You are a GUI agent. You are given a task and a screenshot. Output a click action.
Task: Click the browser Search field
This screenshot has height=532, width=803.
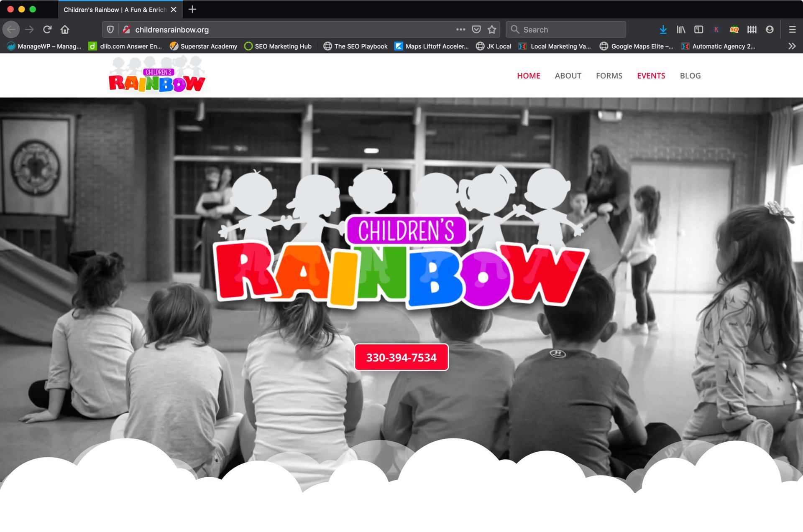[x=566, y=30]
